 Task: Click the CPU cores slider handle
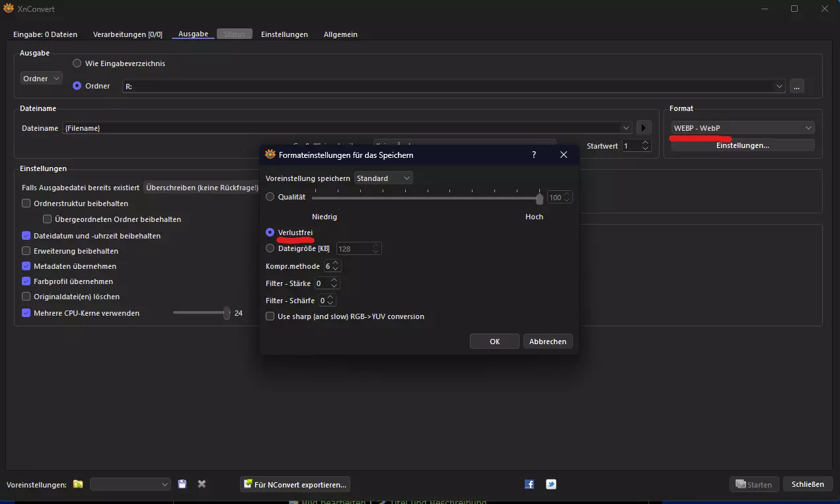tap(227, 313)
